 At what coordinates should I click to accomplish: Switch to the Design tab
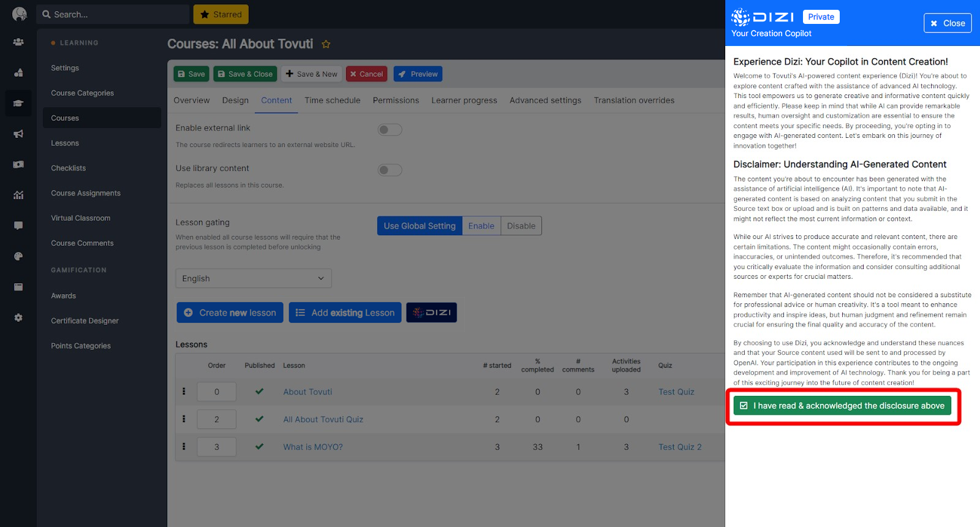coord(235,100)
